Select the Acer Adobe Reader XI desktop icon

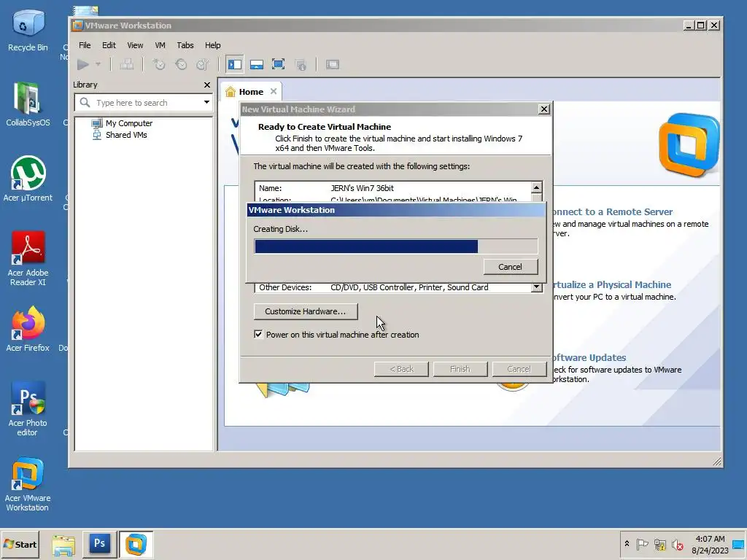(28, 259)
